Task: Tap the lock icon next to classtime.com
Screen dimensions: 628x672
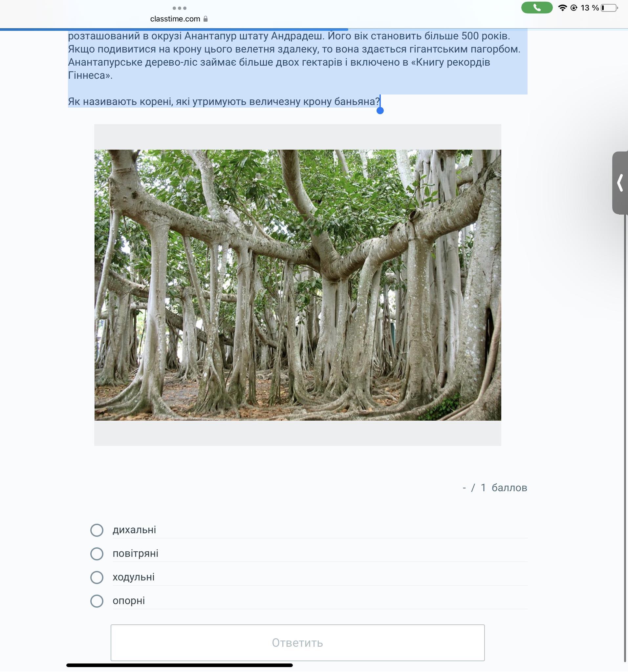Action: pos(205,19)
